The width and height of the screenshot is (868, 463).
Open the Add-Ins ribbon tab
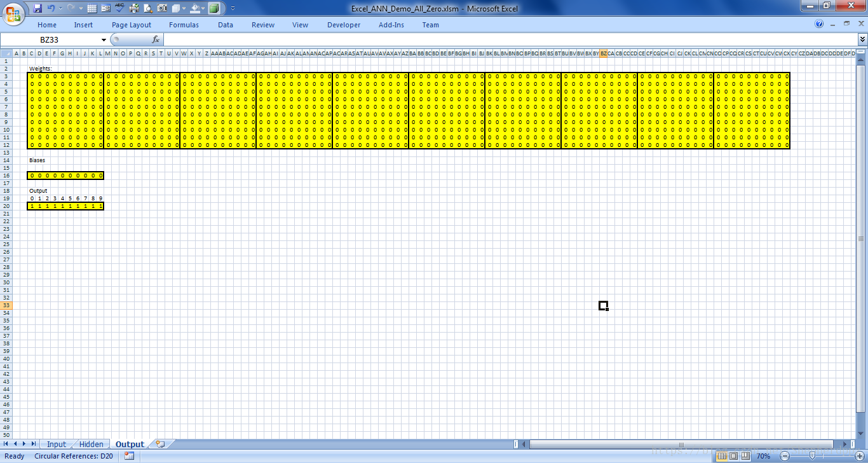point(391,25)
